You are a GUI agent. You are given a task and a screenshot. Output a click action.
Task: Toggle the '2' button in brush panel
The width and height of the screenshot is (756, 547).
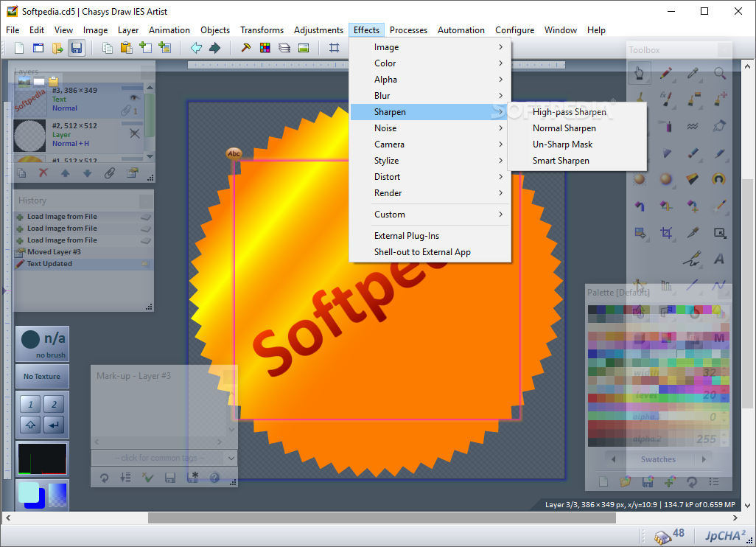pyautogui.click(x=54, y=404)
